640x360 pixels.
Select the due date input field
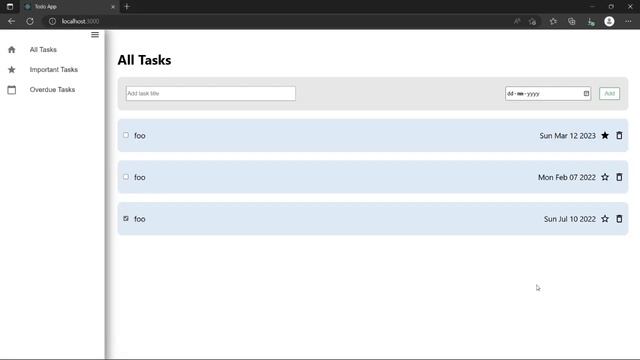548,93
